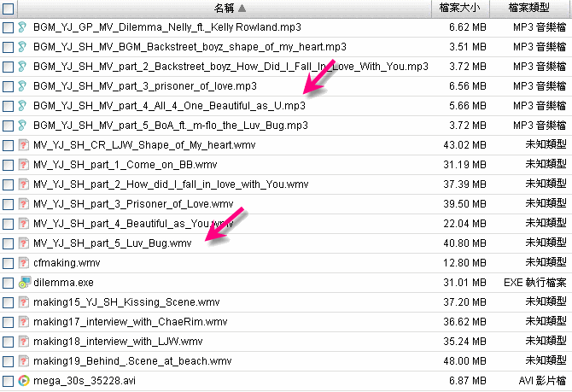The width and height of the screenshot is (572, 392).
Task: Check the box for How_Did_I_Fall_In_Love_With_You.mp3
Action: (8, 67)
